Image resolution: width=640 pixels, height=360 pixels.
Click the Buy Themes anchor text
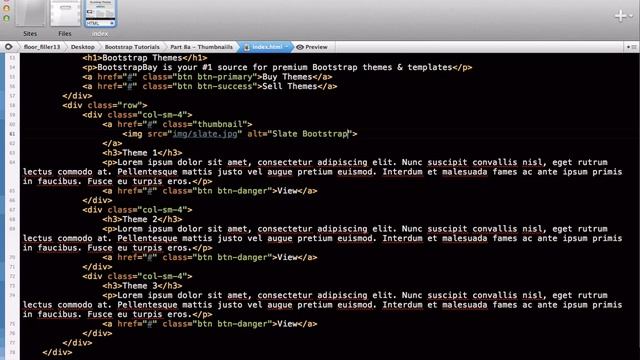pos(287,77)
